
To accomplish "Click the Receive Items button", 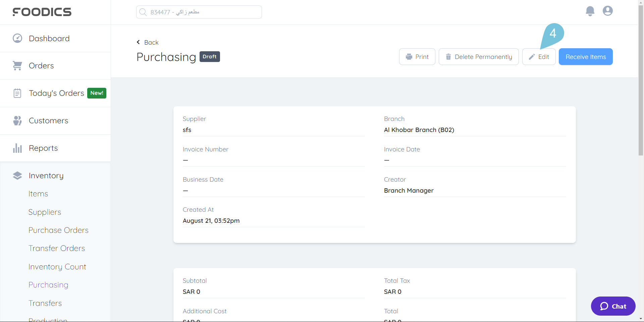I will click(x=585, y=57).
